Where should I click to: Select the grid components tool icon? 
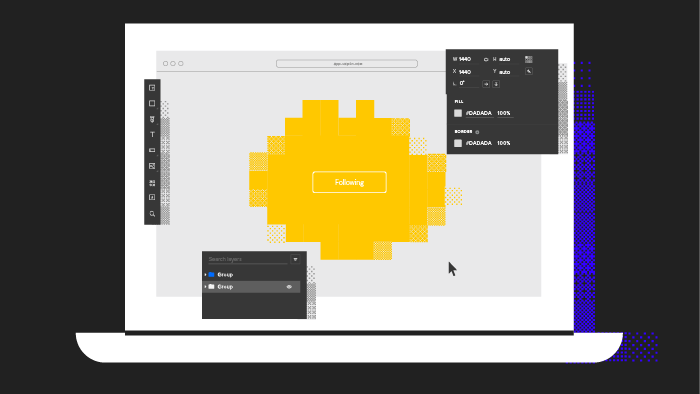click(x=152, y=183)
